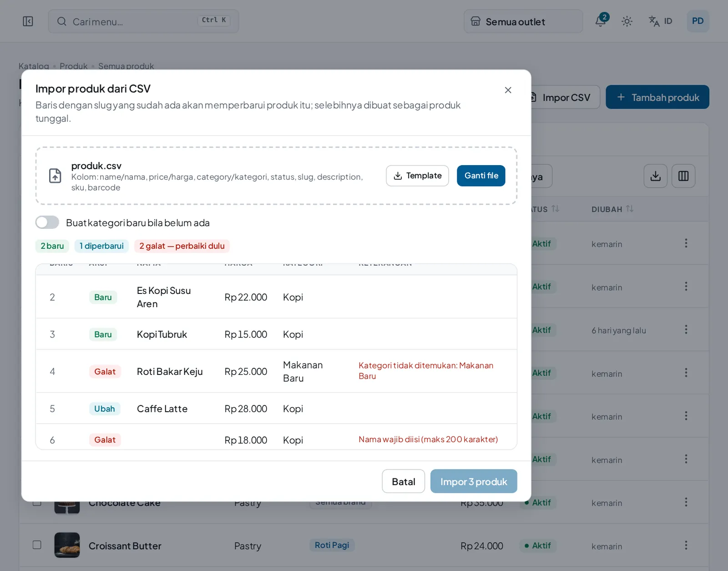The height and width of the screenshot is (571, 728).
Task: Download the CSV Template
Action: point(417,176)
